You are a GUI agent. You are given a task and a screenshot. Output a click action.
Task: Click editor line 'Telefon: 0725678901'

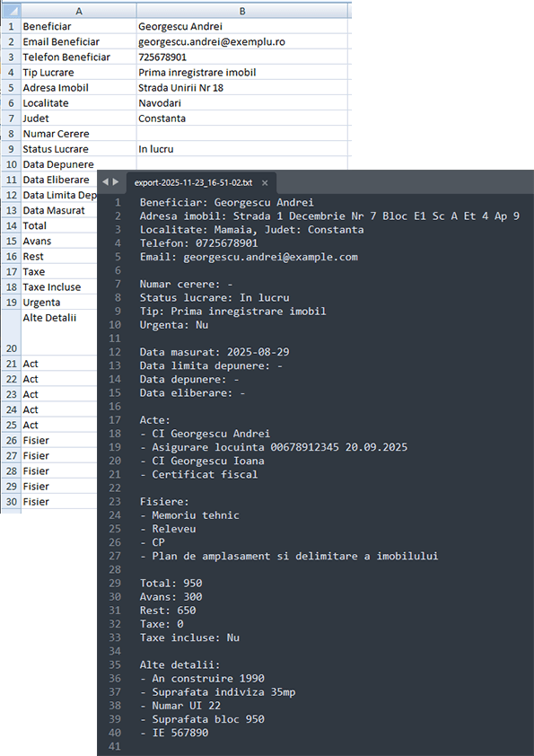click(x=198, y=243)
